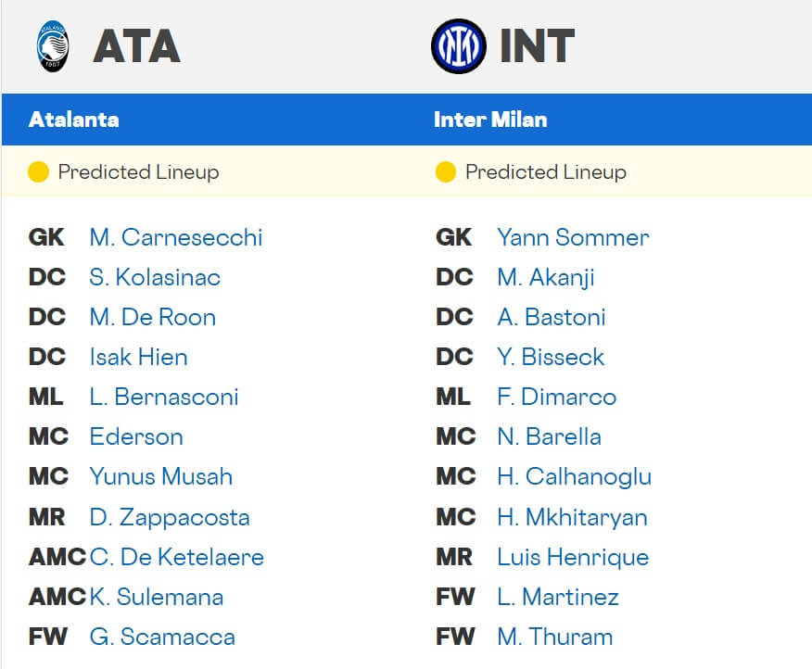The height and width of the screenshot is (669, 812).
Task: Open H. Calhanoglu's profile
Action: tap(573, 476)
